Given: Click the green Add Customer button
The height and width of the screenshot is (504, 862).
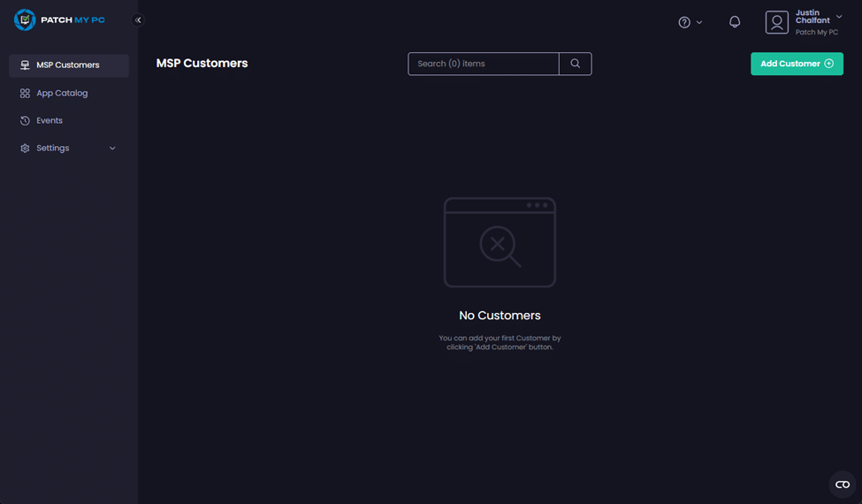Looking at the screenshot, I should 797,64.
